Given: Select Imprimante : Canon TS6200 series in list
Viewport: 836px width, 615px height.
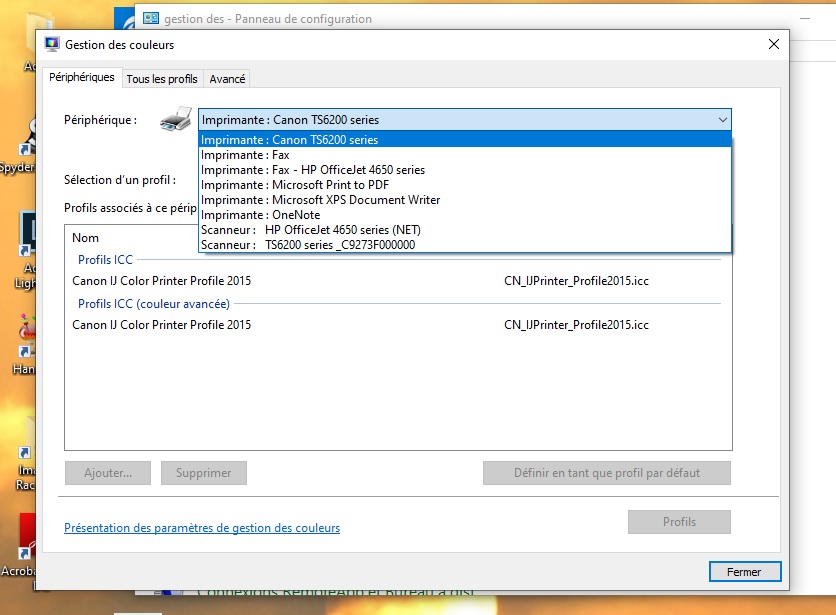Looking at the screenshot, I should pos(464,140).
